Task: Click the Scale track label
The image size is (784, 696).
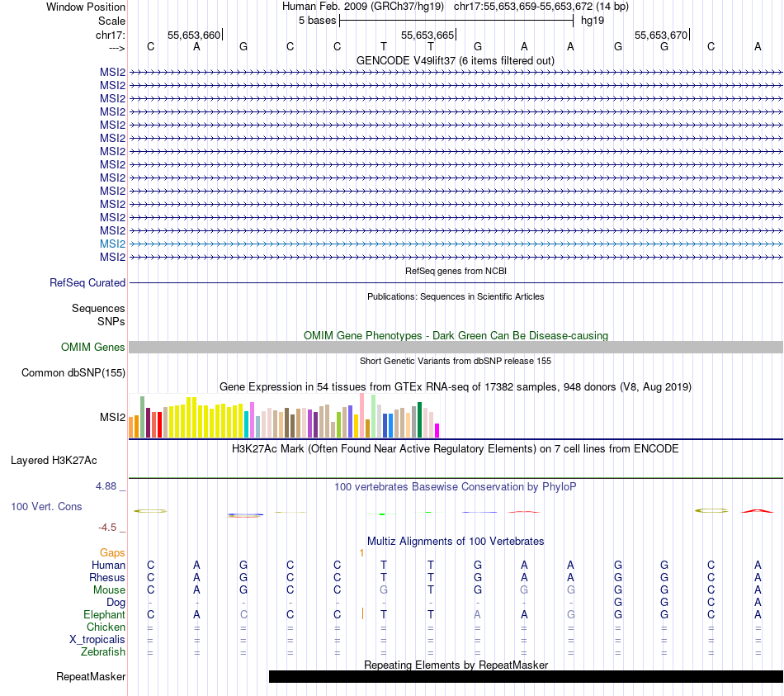Action: (111, 21)
